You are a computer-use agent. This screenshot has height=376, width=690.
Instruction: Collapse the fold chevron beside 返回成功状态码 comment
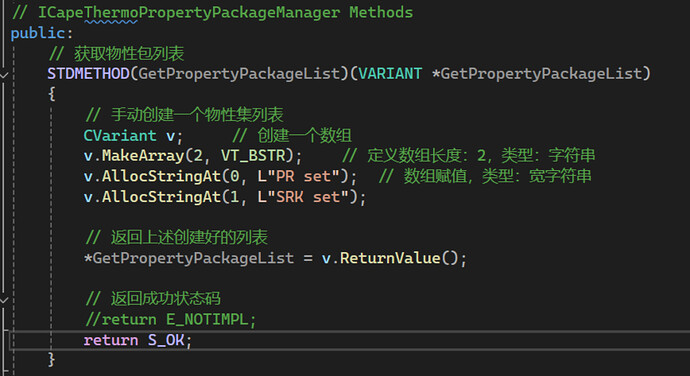tap(4, 300)
